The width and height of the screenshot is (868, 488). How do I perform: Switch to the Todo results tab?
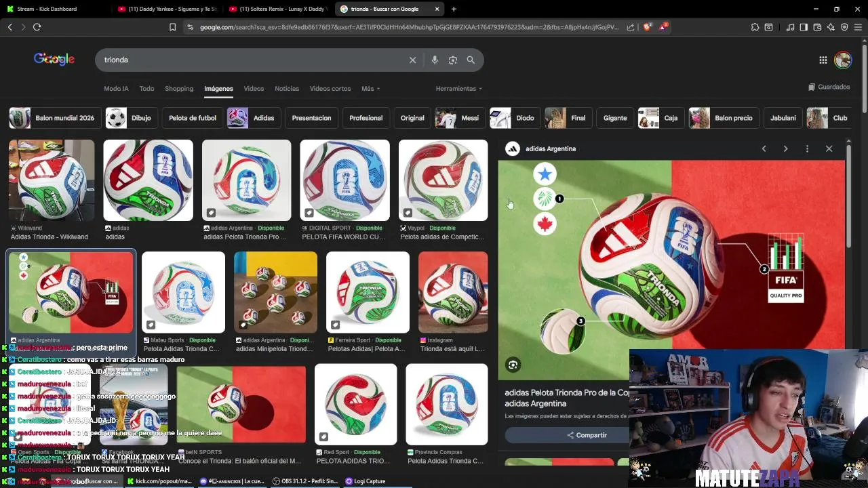(x=146, y=89)
